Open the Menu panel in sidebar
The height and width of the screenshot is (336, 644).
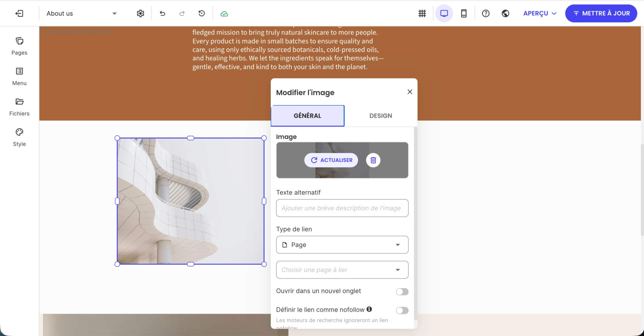point(19,77)
